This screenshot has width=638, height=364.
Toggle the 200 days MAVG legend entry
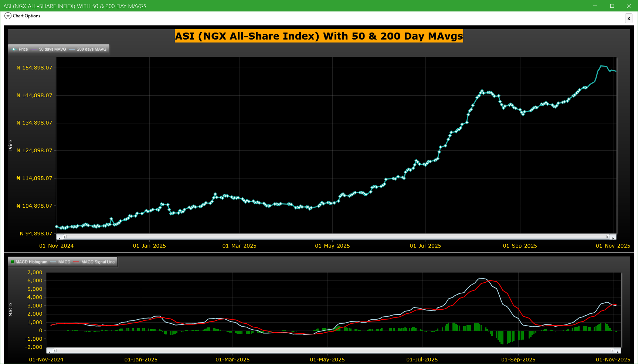[88, 49]
